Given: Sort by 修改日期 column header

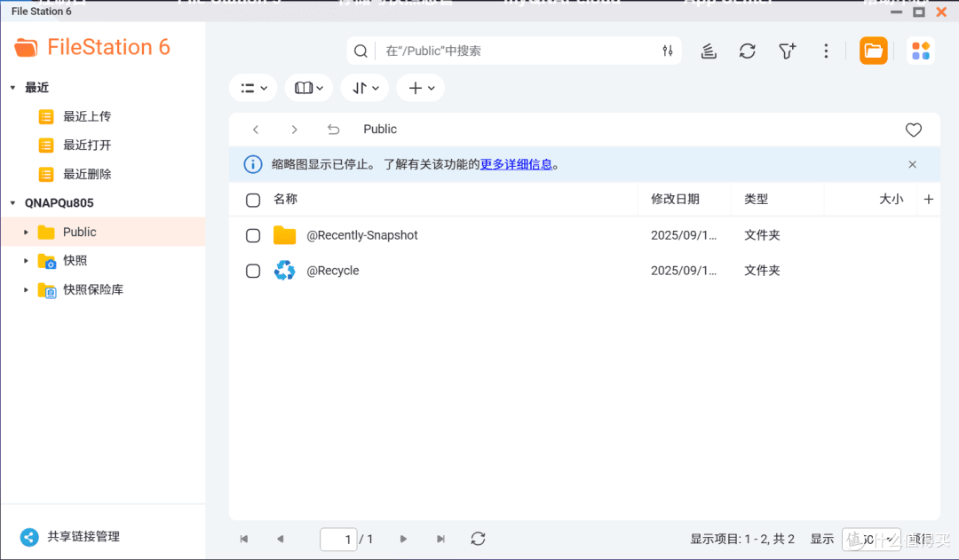Looking at the screenshot, I should point(675,200).
